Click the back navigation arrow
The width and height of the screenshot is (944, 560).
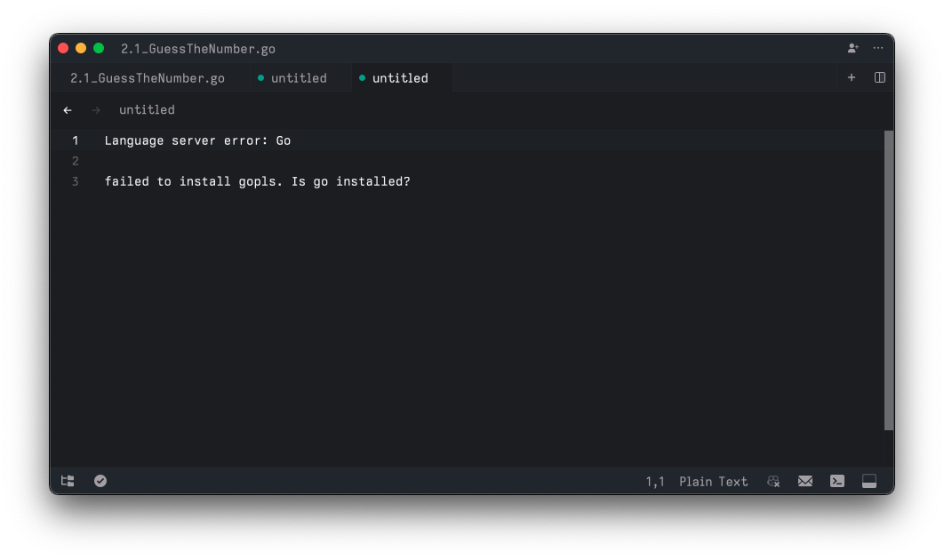[68, 109]
